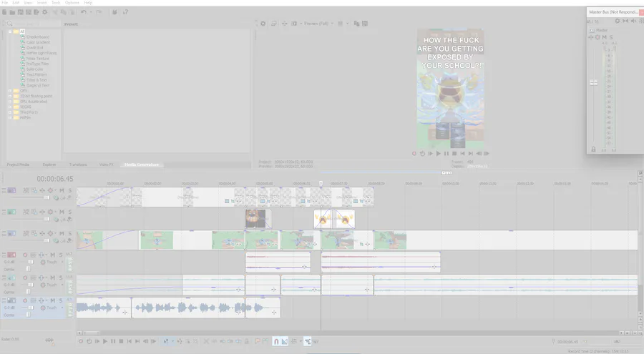
Task: Open video preview properties gear icon
Action: (263, 24)
